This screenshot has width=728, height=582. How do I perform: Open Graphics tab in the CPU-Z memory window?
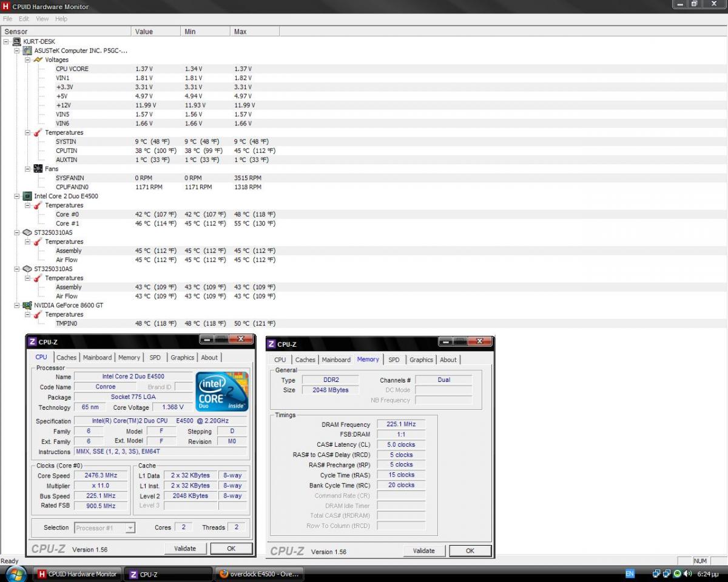(421, 360)
